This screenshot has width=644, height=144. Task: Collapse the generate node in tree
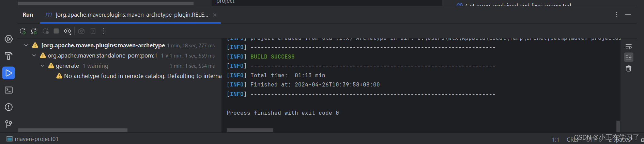pyautogui.click(x=42, y=66)
